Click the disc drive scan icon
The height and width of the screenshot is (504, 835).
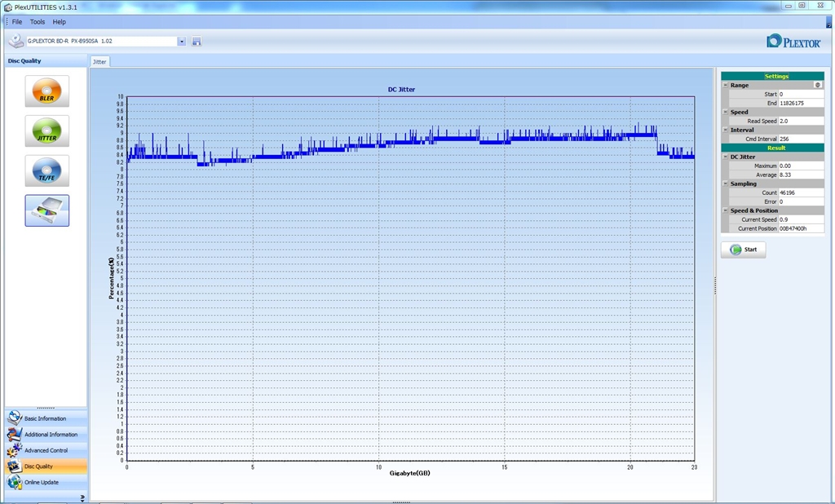tap(46, 210)
